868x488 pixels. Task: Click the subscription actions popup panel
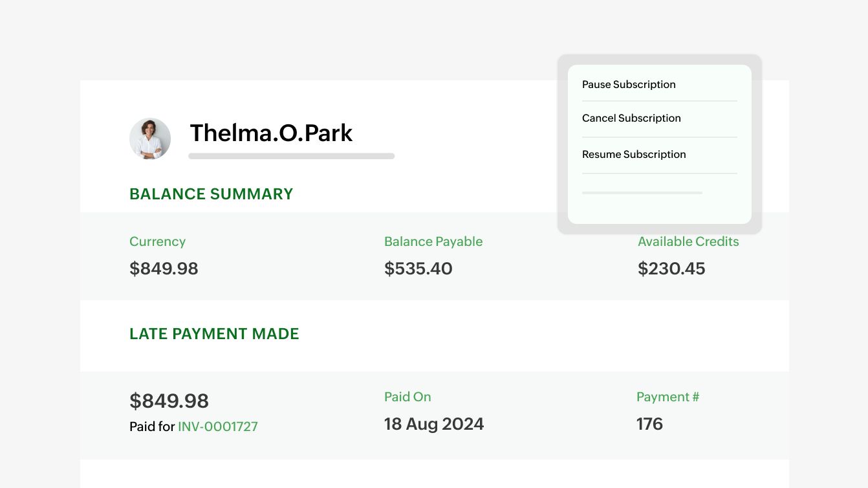coord(660,144)
